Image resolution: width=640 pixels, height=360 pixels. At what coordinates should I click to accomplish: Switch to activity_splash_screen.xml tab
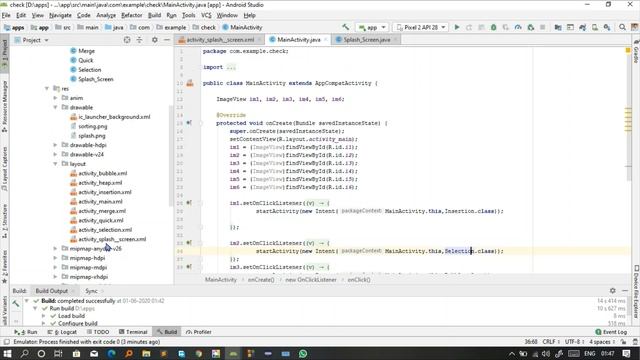(220, 40)
